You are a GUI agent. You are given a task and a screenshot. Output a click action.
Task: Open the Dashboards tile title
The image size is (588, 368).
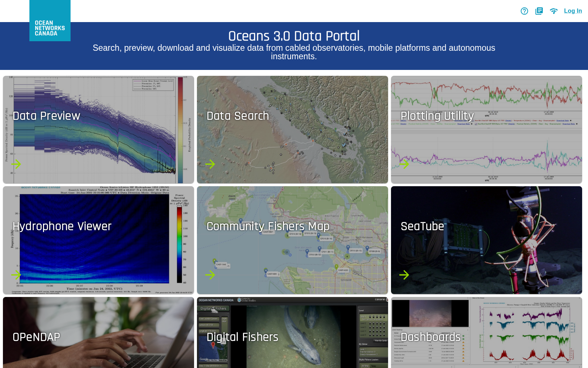tap(431, 337)
